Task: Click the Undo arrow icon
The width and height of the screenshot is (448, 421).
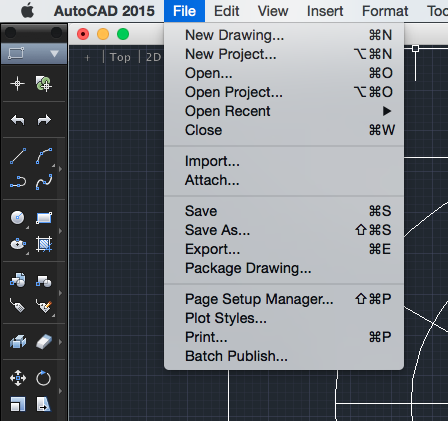Action: coord(18,120)
